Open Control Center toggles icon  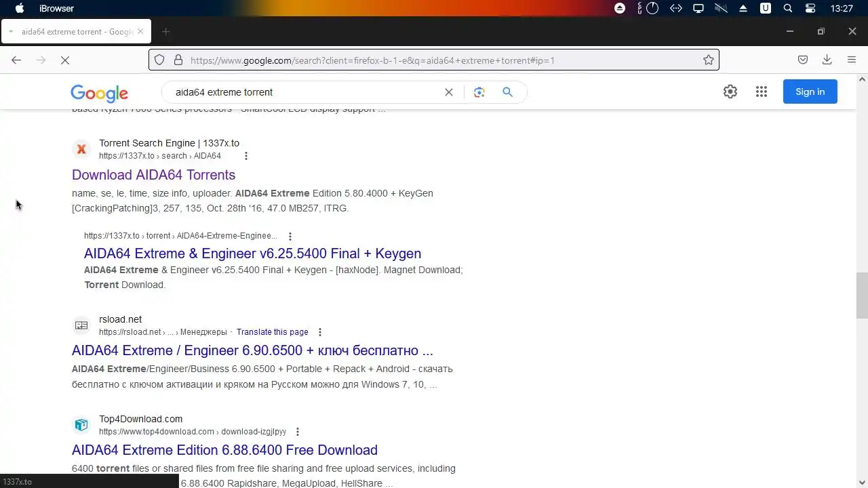810,8
